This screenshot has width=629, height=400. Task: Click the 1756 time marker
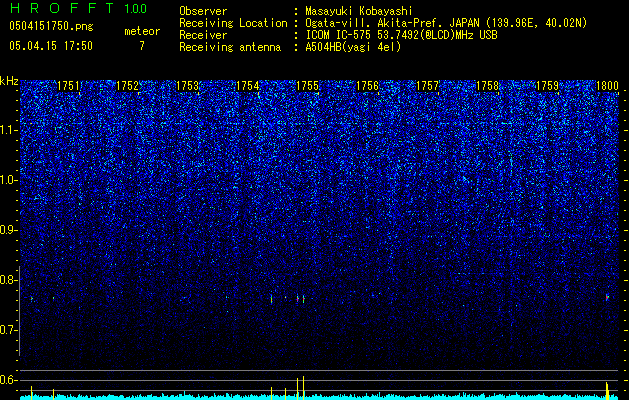pyautogui.click(x=367, y=86)
